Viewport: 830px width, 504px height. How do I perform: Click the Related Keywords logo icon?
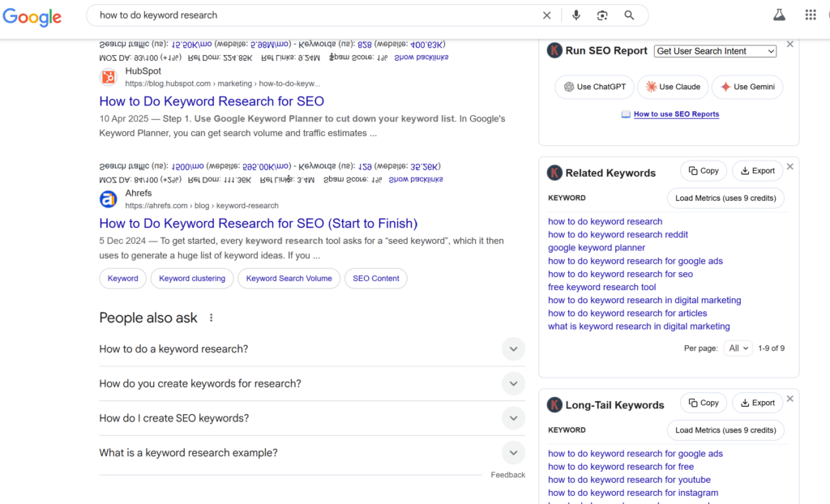[554, 173]
